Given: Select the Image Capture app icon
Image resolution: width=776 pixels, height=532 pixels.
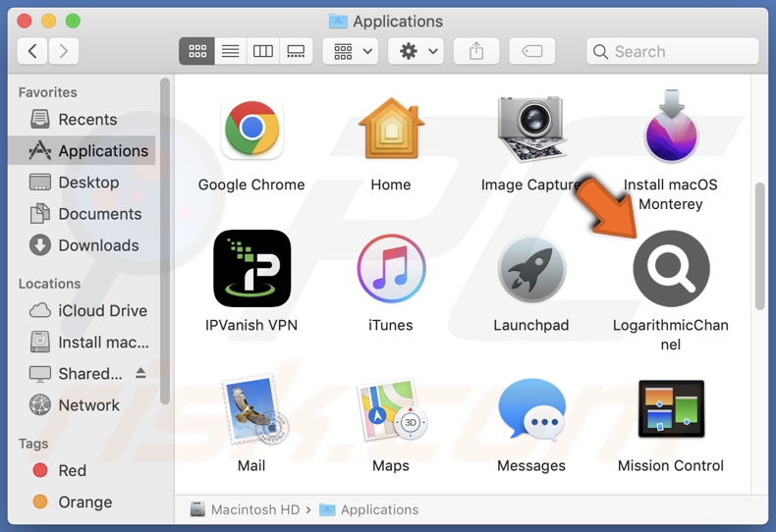Looking at the screenshot, I should click(531, 129).
